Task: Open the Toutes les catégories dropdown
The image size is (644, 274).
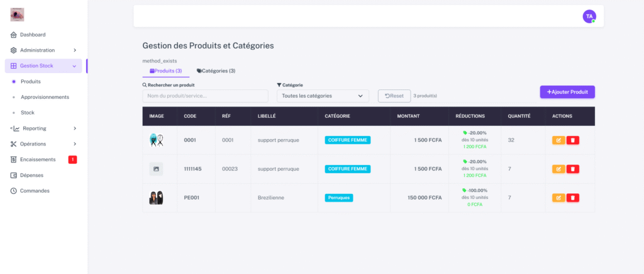Action: click(x=323, y=96)
